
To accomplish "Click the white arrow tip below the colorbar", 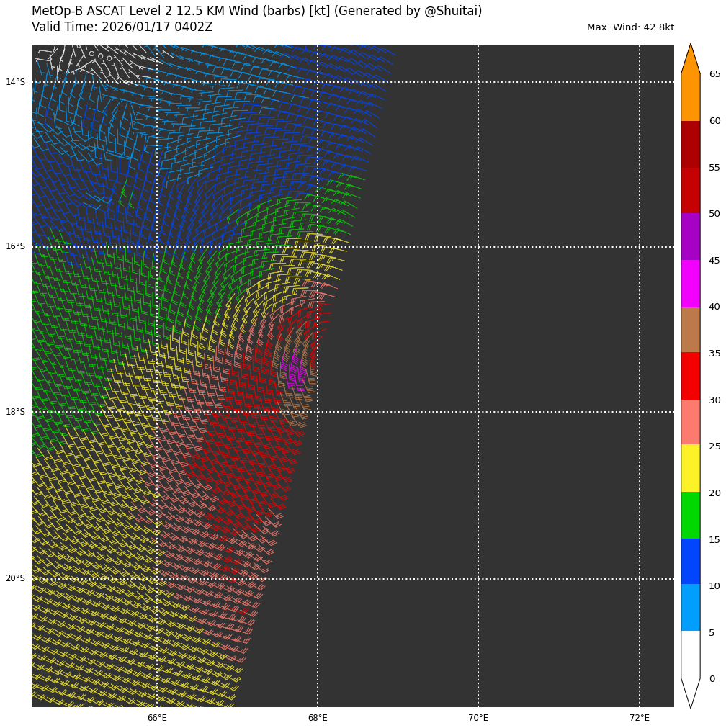I will point(690,691).
